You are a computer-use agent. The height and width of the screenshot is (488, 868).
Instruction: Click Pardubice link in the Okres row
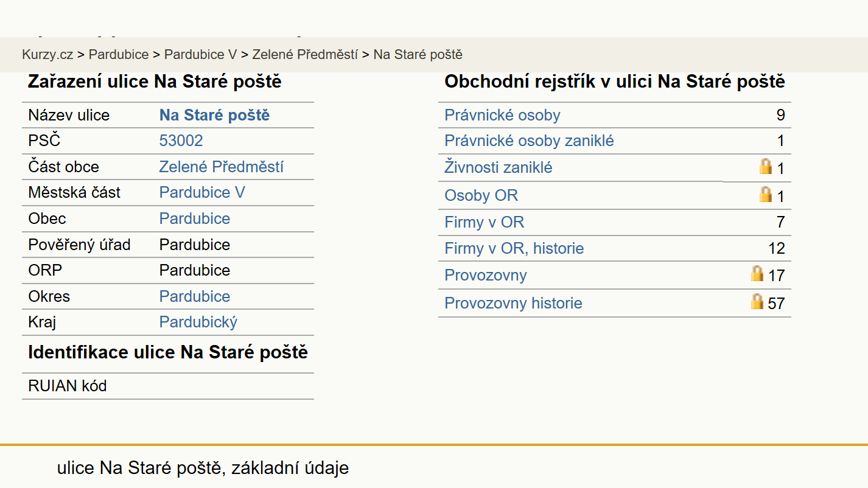195,296
